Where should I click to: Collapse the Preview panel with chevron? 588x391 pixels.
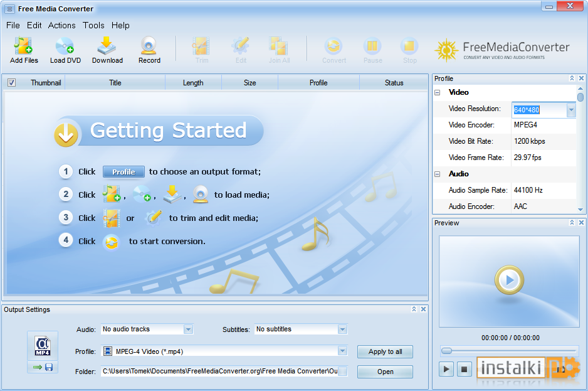coord(572,222)
